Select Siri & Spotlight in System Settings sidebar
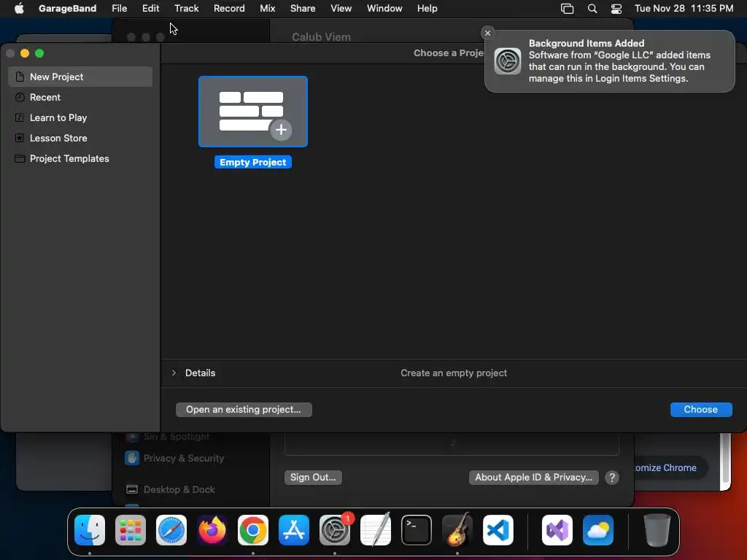Viewport: 747px width, 560px height. point(168,437)
